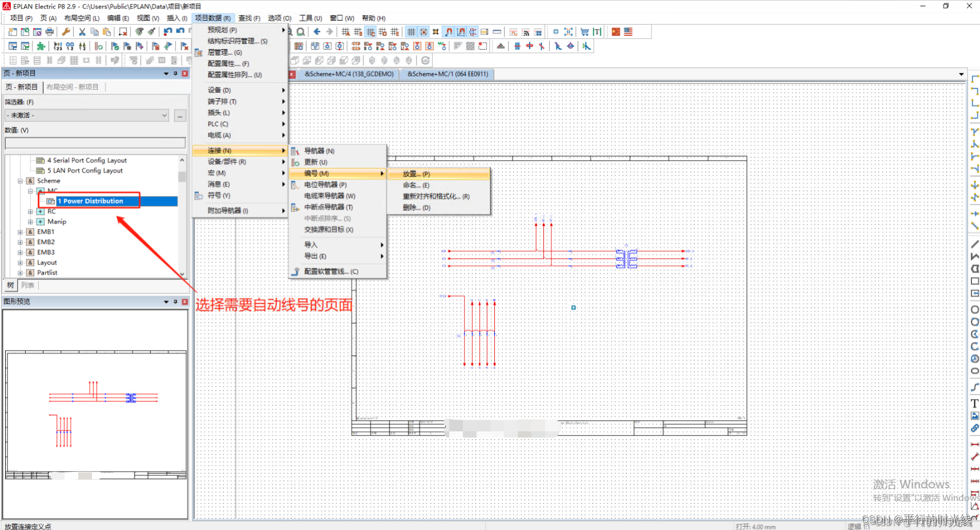Open the 工具 menu in menu bar
The image size is (980, 530).
pos(311,18)
